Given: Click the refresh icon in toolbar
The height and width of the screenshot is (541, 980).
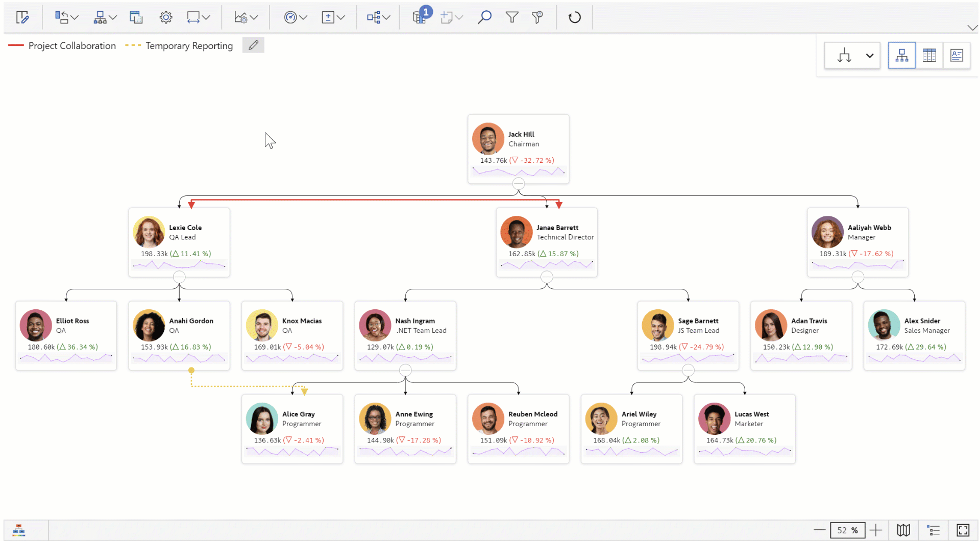Looking at the screenshot, I should click(x=574, y=17).
